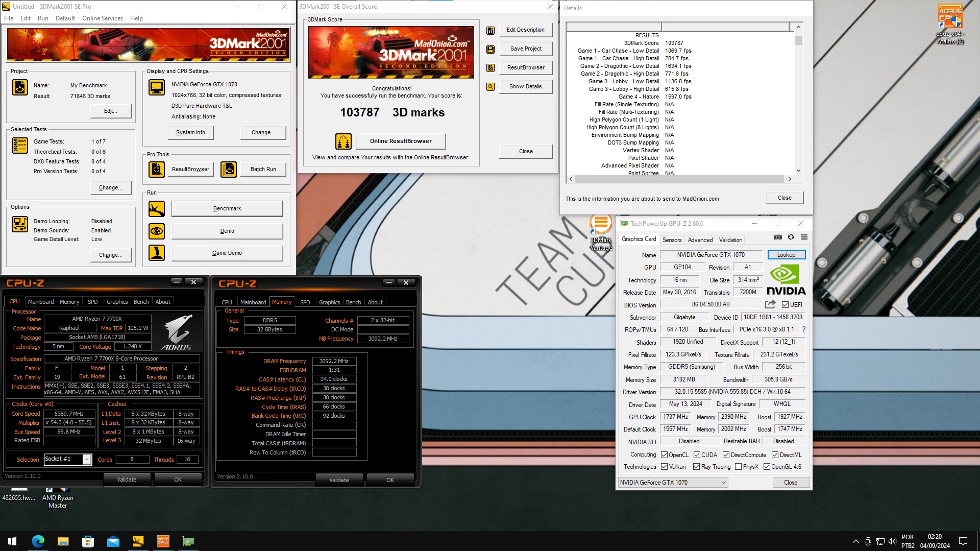Open the cpuz_x64 desktop shortcut
This screenshot has height=551, width=980.
(950, 25)
